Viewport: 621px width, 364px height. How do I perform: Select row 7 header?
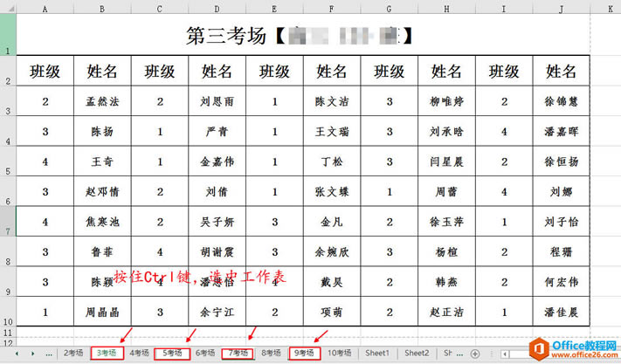(x=8, y=221)
